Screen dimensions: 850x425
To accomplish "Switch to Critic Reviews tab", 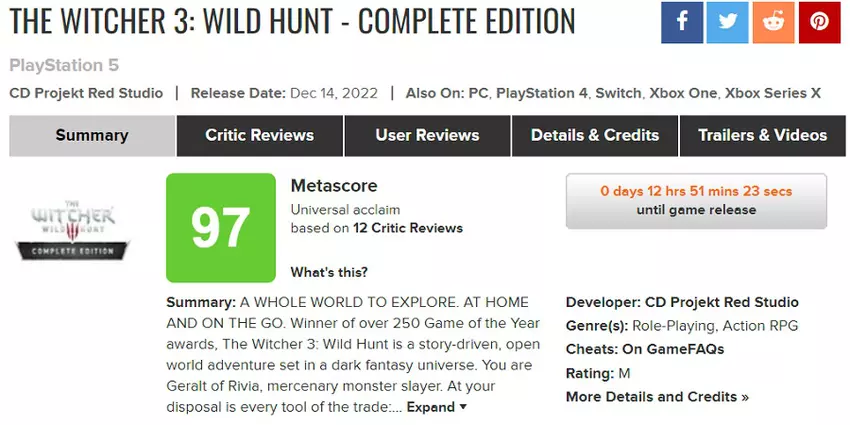I will [x=260, y=135].
